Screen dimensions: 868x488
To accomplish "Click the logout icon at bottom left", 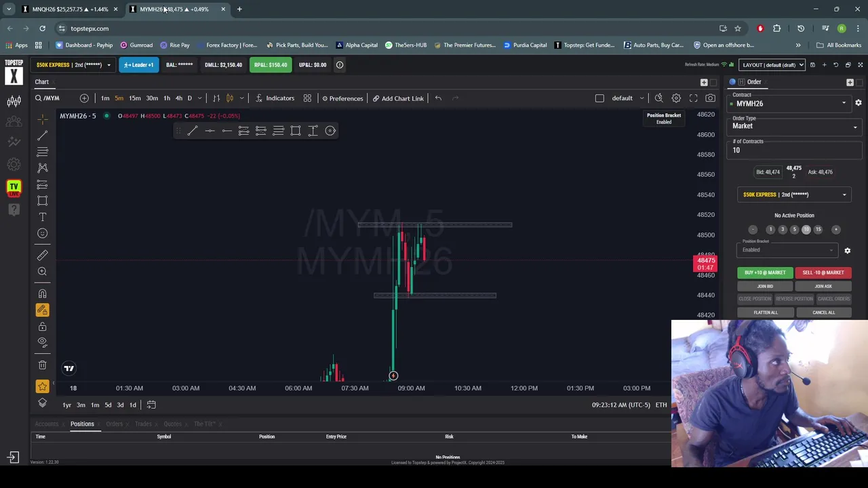I will pos(13,457).
